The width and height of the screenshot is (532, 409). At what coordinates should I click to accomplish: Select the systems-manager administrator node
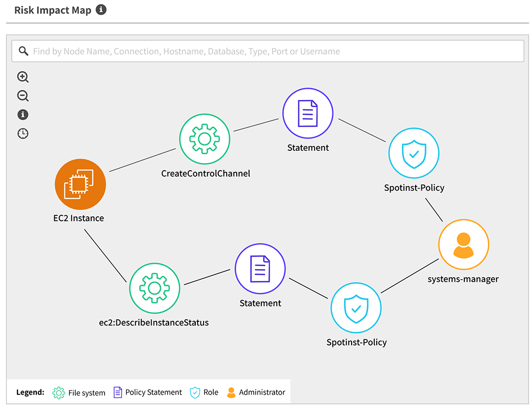pos(463,244)
